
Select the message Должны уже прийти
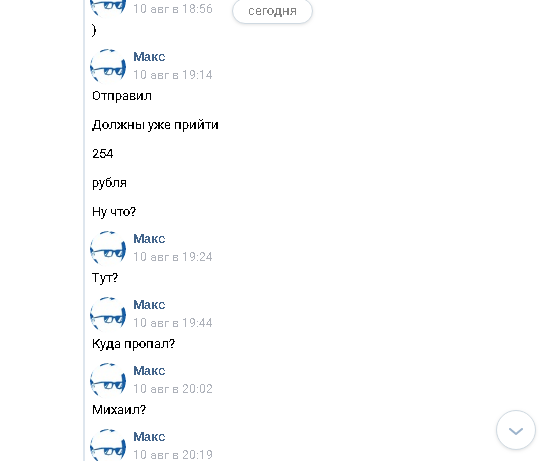[155, 125]
